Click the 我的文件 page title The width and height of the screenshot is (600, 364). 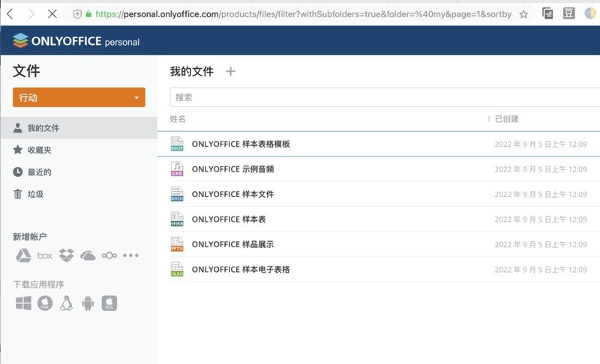tap(192, 71)
